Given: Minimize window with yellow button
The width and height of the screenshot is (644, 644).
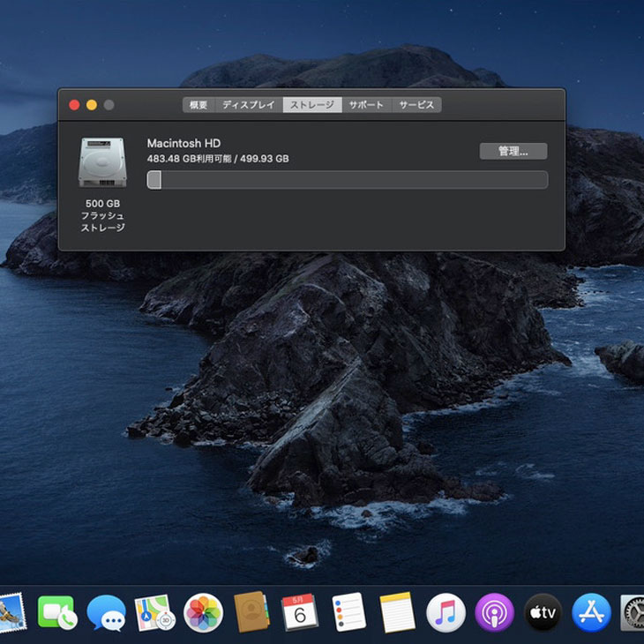Looking at the screenshot, I should tap(92, 105).
